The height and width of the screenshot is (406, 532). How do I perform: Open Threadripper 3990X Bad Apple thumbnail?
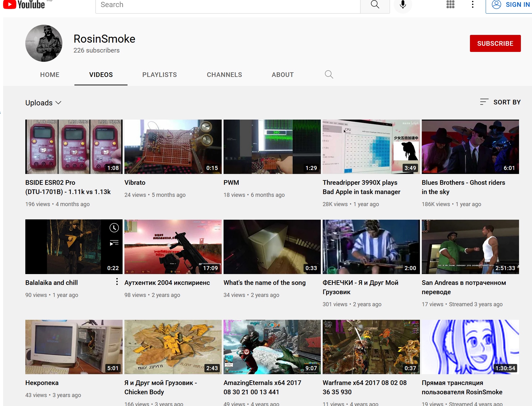click(371, 147)
